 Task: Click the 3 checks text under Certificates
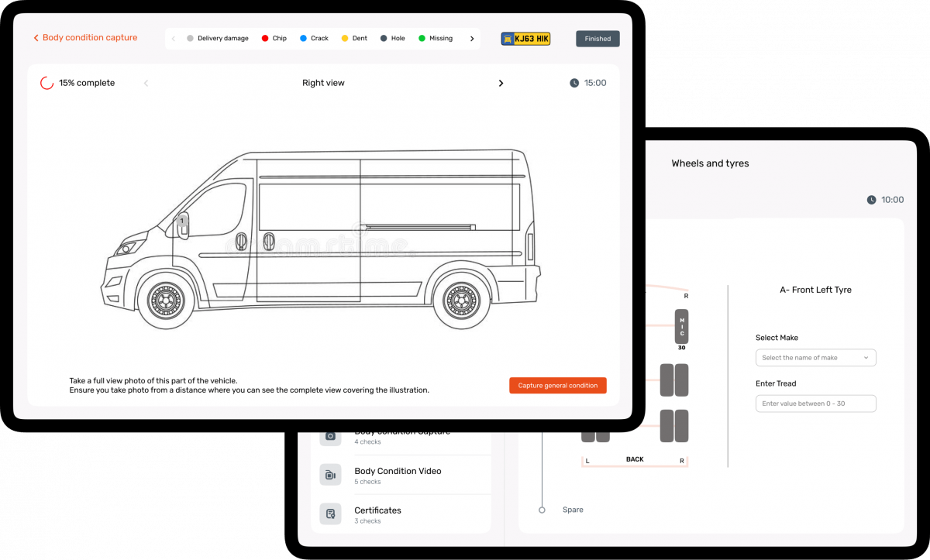(x=367, y=521)
